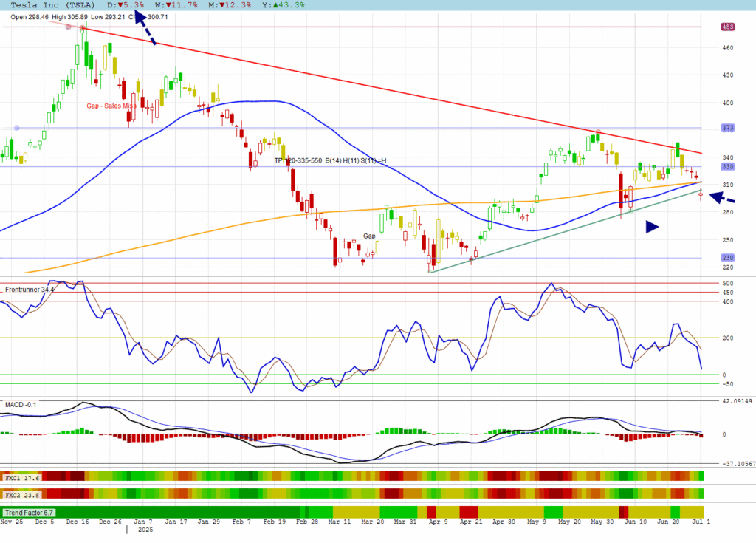Click the Tesla Inc (TSLA) chart title
756x543 pixels.
click(x=52, y=5)
